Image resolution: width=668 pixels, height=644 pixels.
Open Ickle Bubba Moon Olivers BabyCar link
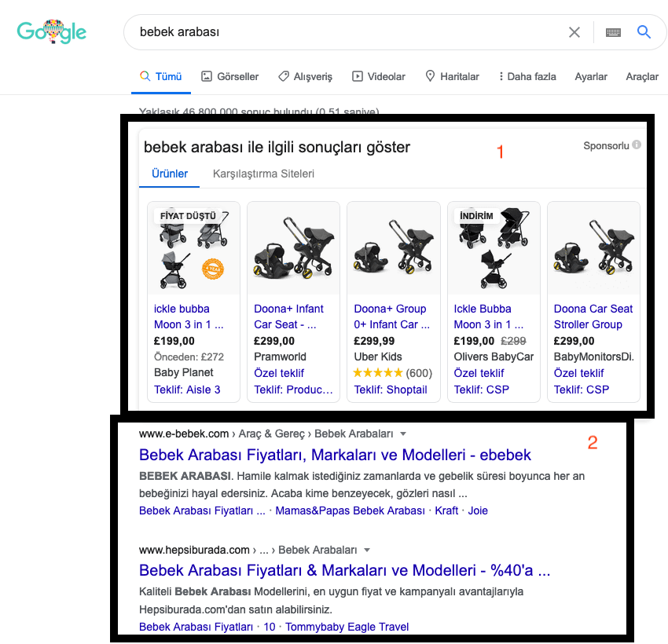click(488, 317)
